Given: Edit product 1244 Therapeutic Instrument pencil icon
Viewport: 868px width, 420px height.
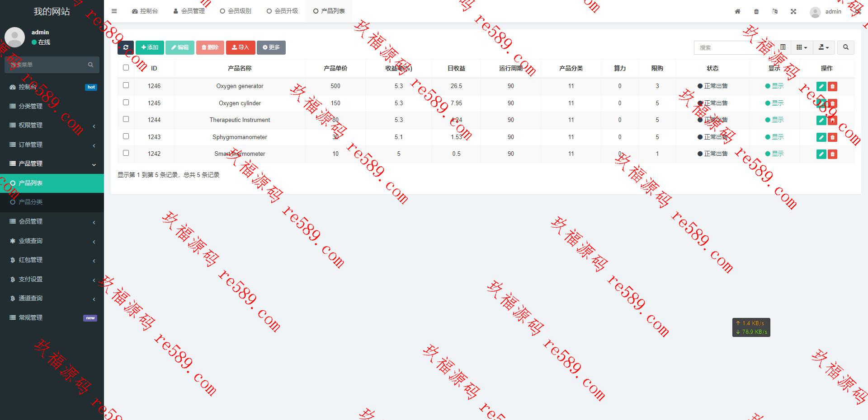Looking at the screenshot, I should [x=821, y=120].
